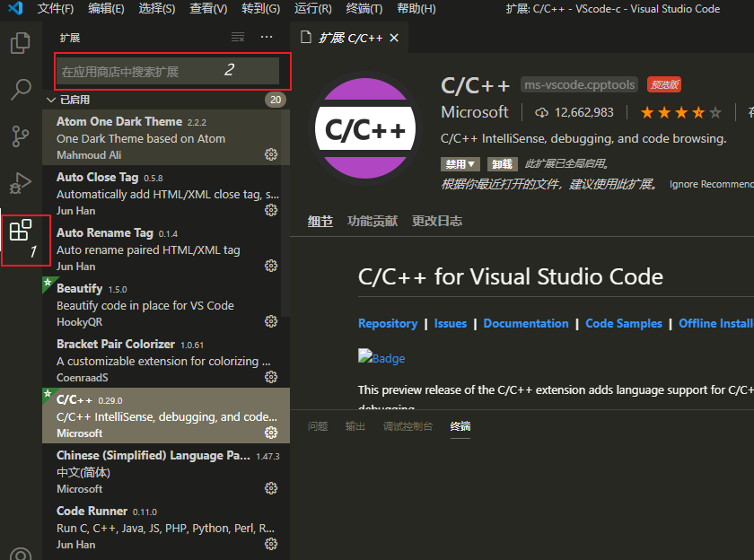Open the Repository link
This screenshot has width=754, height=560.
[388, 323]
